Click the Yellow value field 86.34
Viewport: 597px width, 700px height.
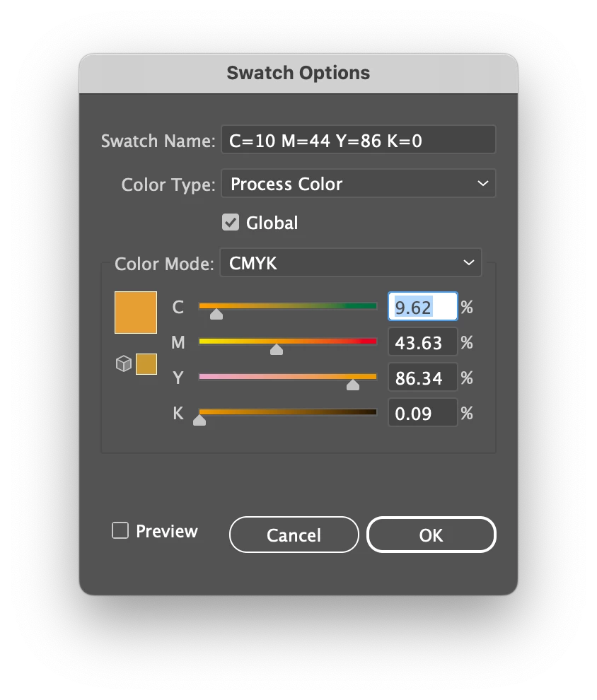tap(422, 378)
